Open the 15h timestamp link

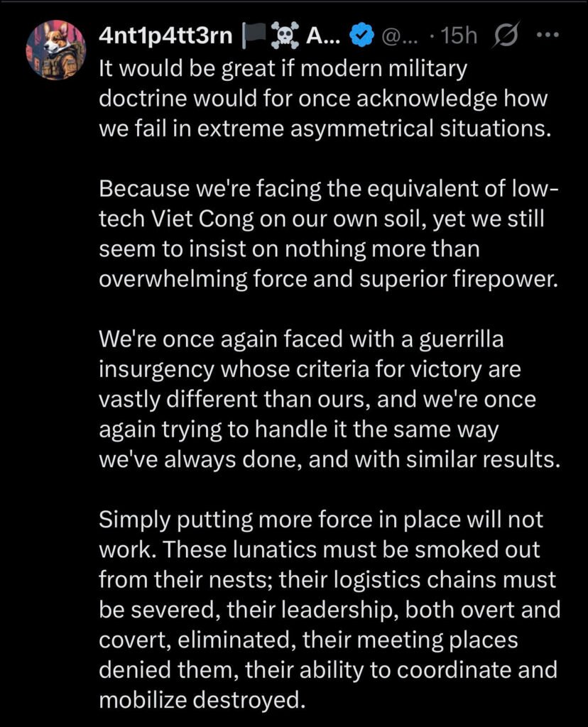point(459,35)
